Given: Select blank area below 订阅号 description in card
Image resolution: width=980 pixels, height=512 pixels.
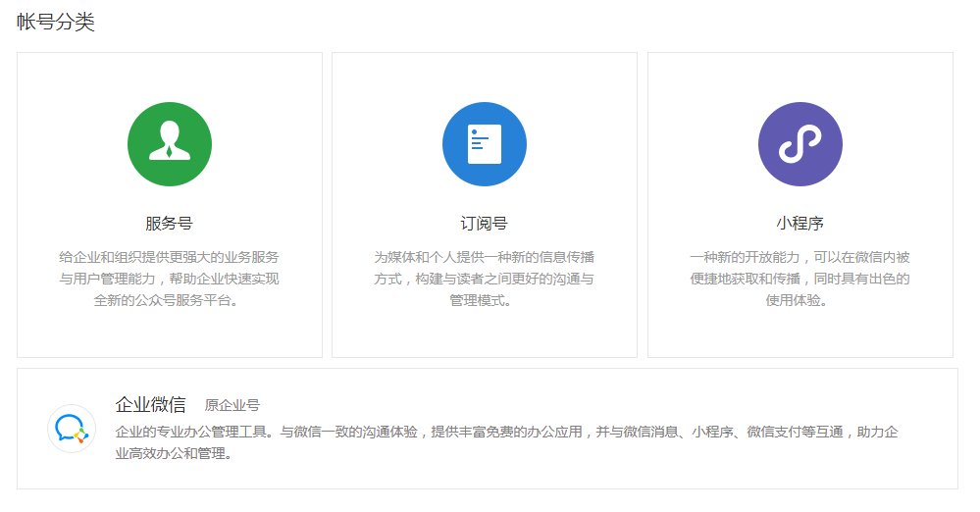Looking at the screenshot, I should (485, 333).
